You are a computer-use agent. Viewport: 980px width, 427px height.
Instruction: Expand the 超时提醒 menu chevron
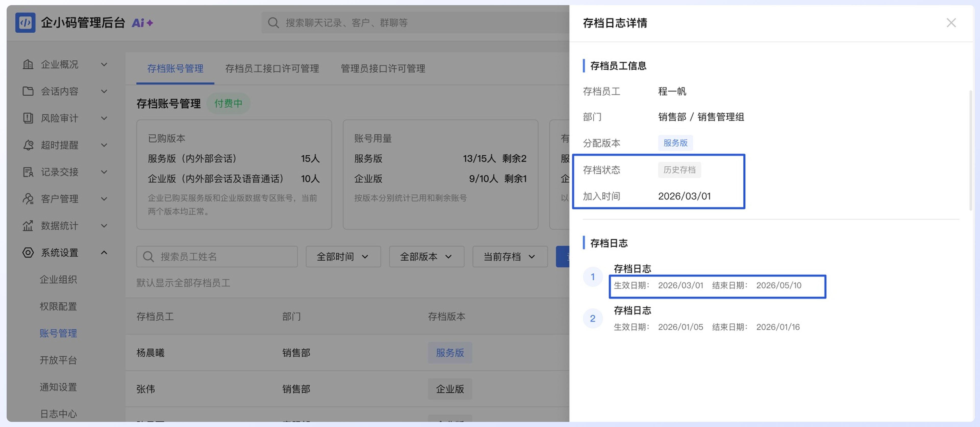[104, 145]
